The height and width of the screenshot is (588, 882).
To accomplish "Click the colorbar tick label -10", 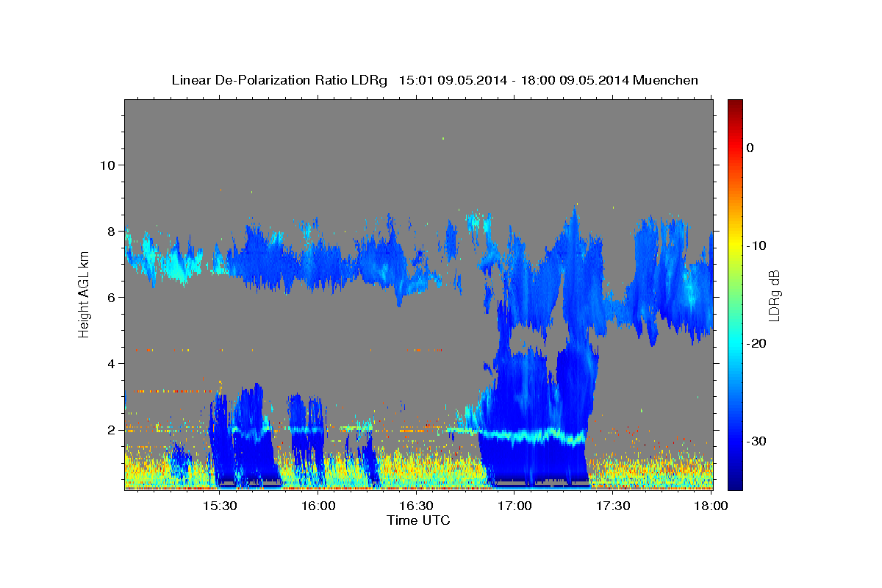I will 756,245.
